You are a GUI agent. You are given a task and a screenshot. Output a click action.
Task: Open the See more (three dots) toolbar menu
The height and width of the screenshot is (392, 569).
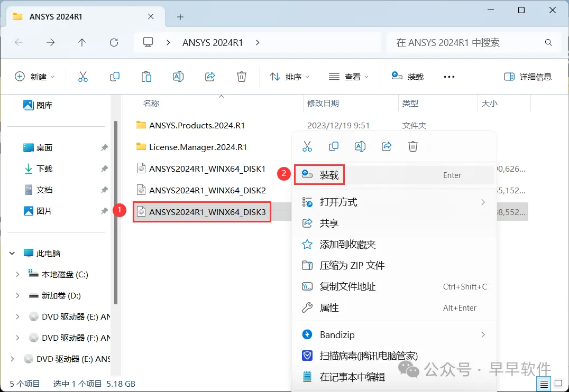(x=449, y=77)
